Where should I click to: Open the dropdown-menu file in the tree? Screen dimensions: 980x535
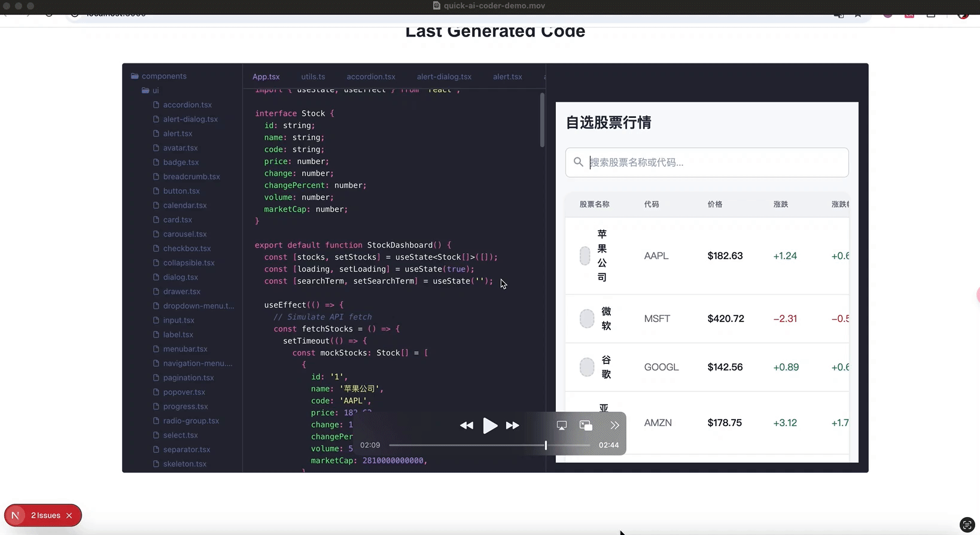click(x=193, y=306)
